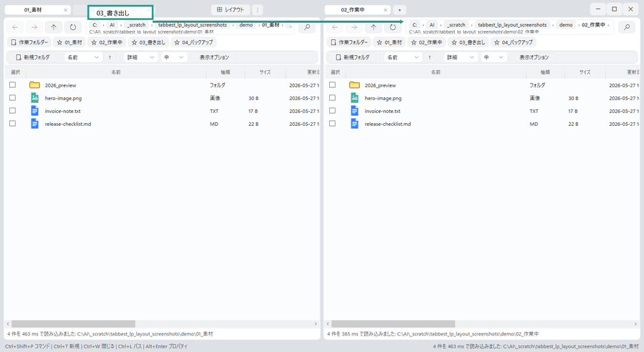Close the 01_素材 tab
Image resolution: width=644 pixels, height=352 pixels.
coord(65,10)
